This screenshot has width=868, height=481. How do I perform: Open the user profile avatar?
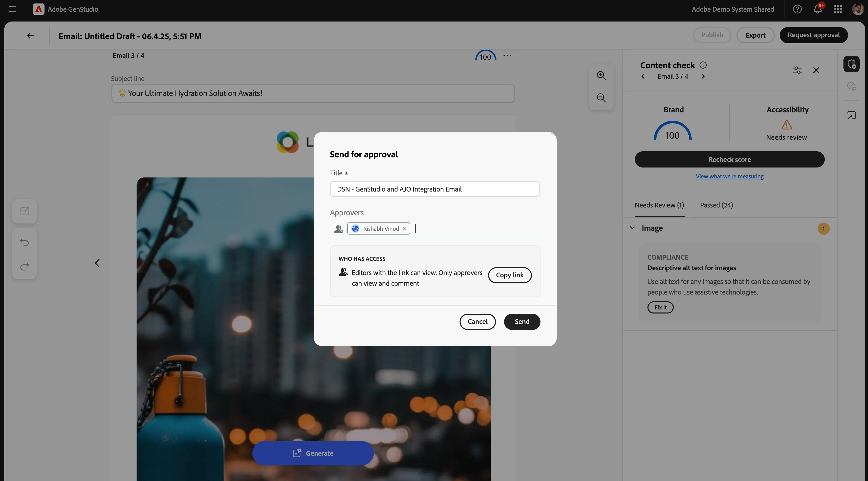858,9
